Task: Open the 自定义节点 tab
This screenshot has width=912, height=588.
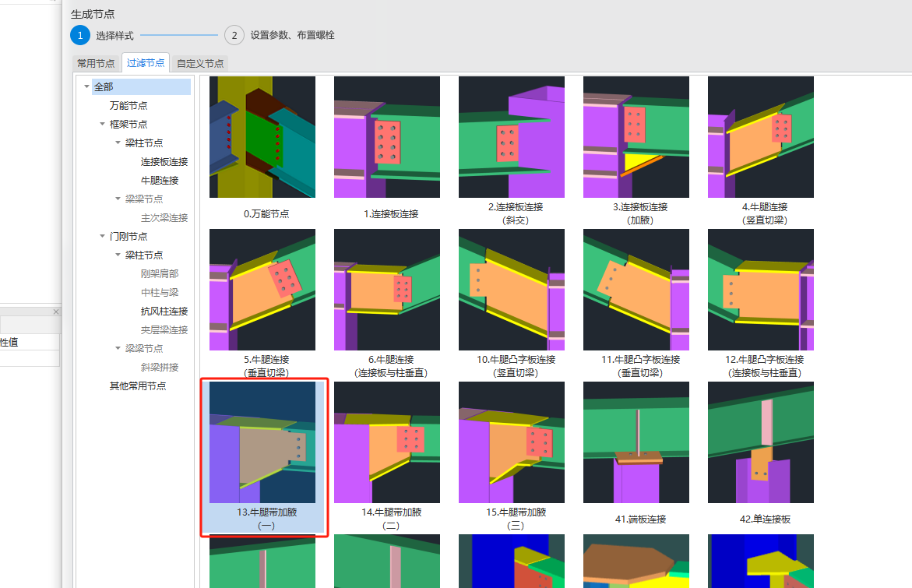Action: (x=200, y=63)
